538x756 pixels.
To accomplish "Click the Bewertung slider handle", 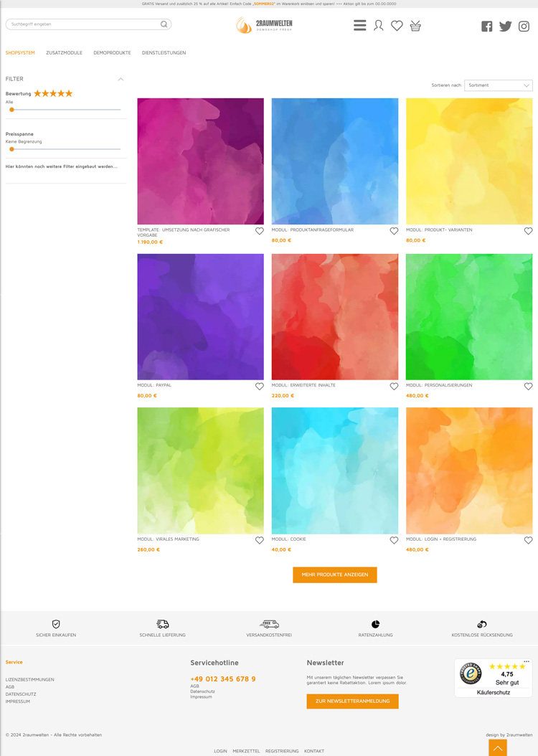I will pyautogui.click(x=11, y=110).
